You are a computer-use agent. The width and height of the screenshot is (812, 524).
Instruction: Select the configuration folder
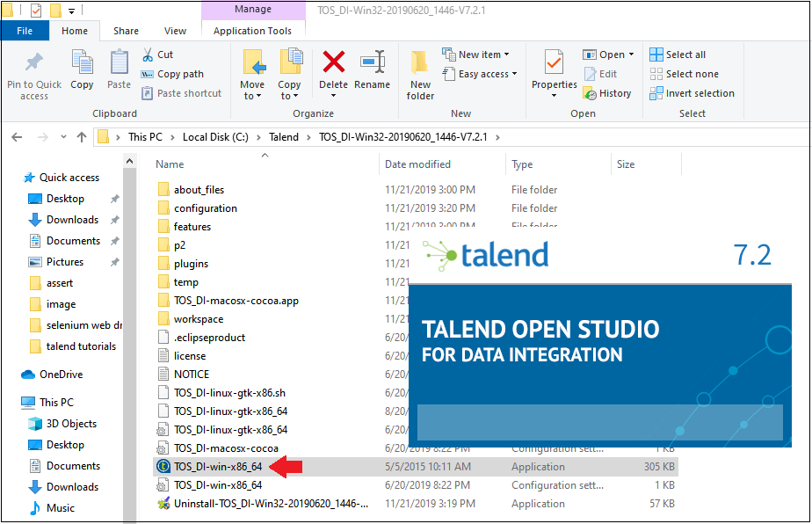tap(198, 208)
